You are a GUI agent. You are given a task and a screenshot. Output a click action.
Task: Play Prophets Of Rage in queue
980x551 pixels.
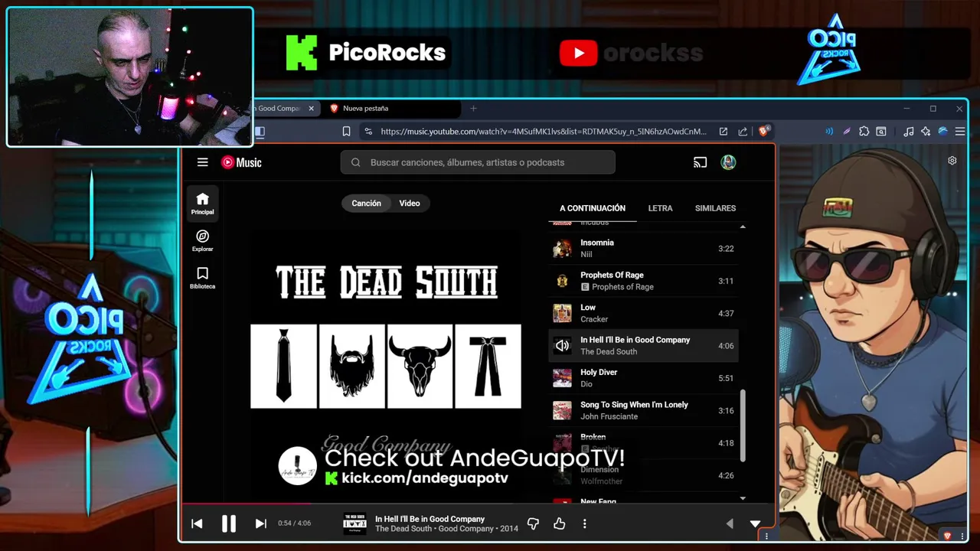click(644, 281)
